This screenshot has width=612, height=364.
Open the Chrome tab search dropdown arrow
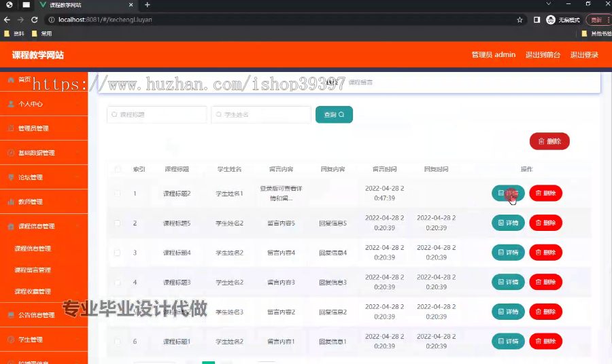pyautogui.click(x=548, y=4)
